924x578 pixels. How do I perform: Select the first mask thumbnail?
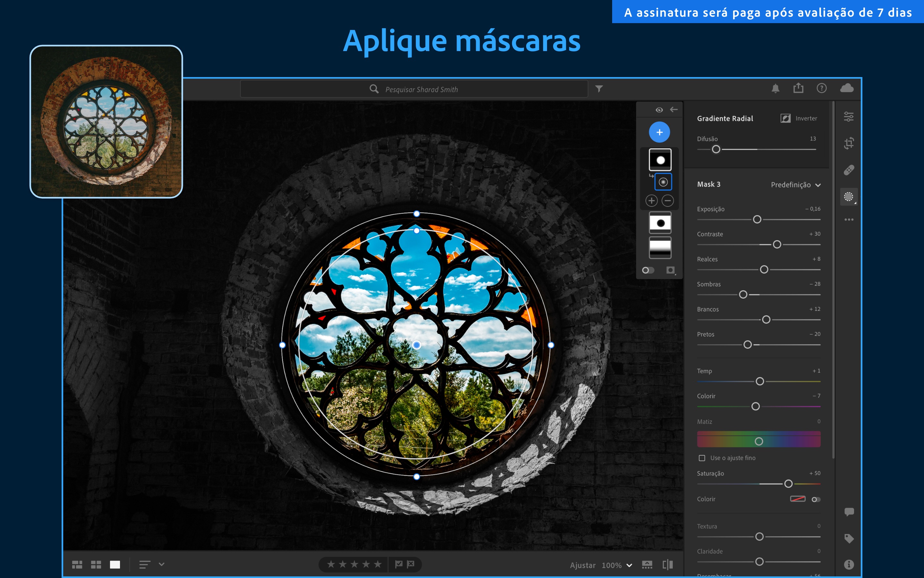coord(660,160)
